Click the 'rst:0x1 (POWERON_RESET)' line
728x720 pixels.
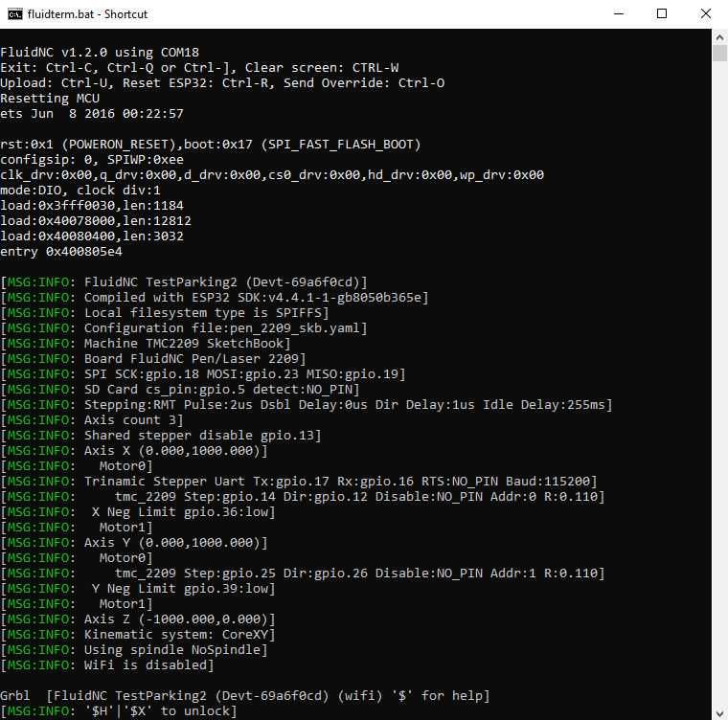211,145
